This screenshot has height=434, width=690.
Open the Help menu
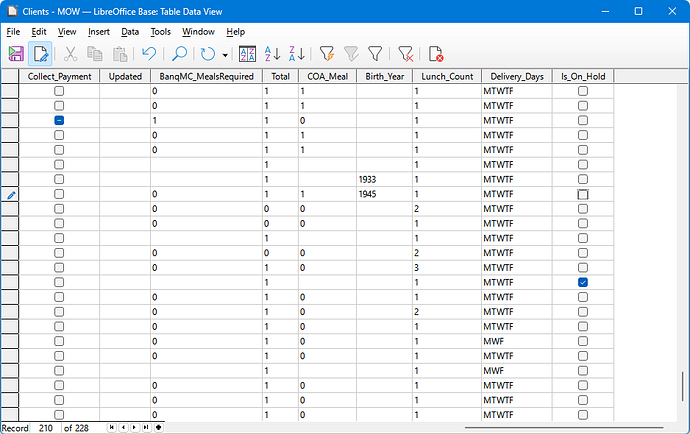point(235,32)
